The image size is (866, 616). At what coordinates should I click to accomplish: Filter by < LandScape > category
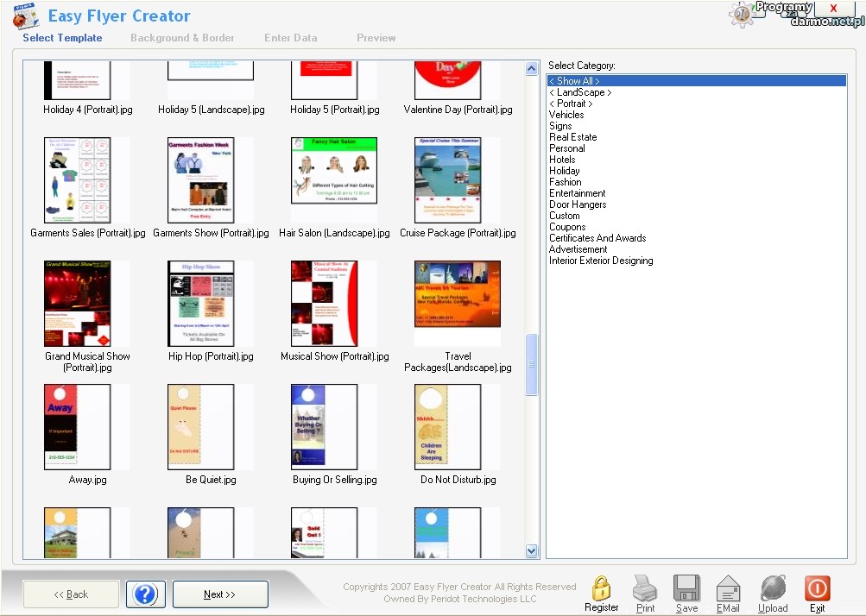(580, 92)
